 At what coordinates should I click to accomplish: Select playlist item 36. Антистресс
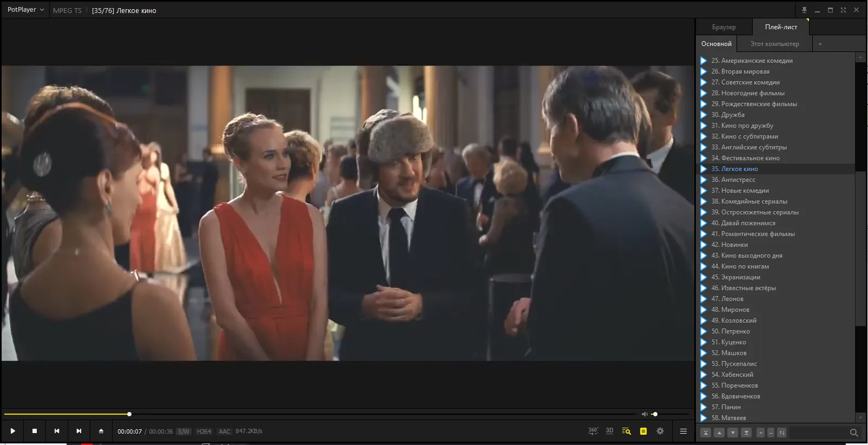(x=776, y=180)
